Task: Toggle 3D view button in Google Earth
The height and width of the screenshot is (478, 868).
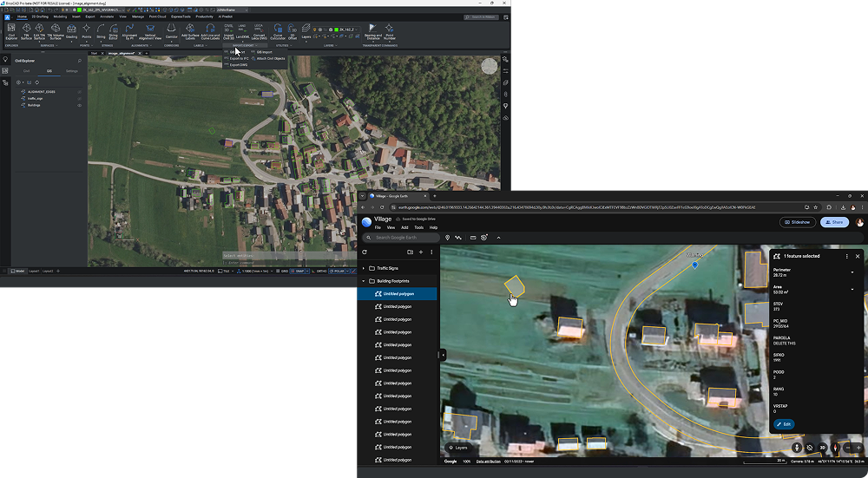Action: pos(823,448)
